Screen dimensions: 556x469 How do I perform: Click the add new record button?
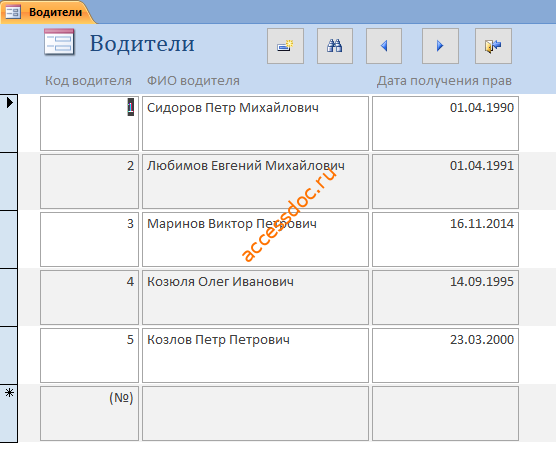click(x=285, y=46)
